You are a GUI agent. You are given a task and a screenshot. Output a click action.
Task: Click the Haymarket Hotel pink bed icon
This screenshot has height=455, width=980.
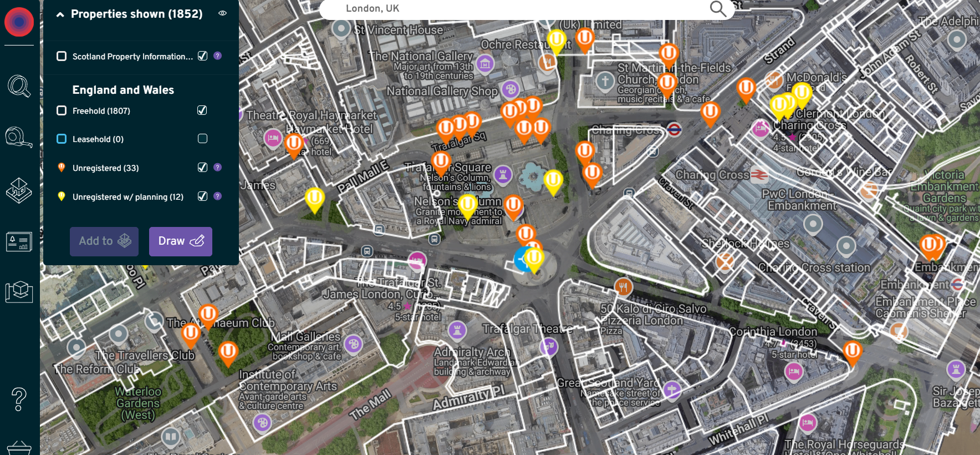point(272,138)
